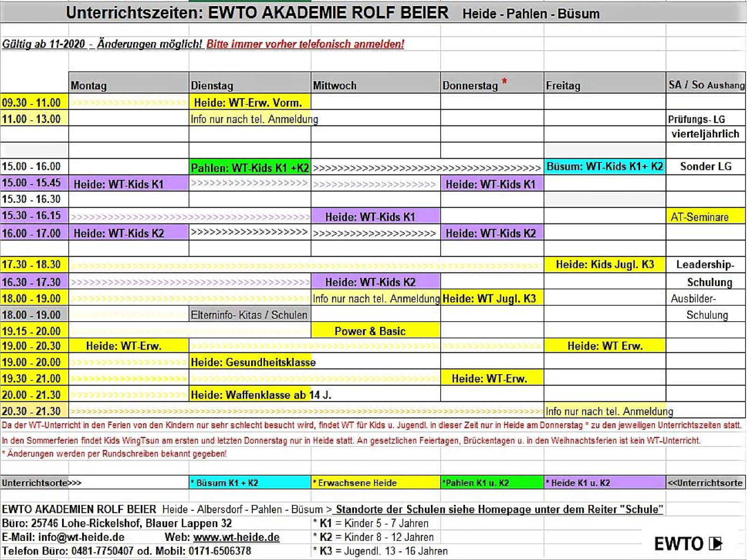Click Info nur nach tel. Anmeldung in 11.00 row
747x560 pixels.
point(254,119)
